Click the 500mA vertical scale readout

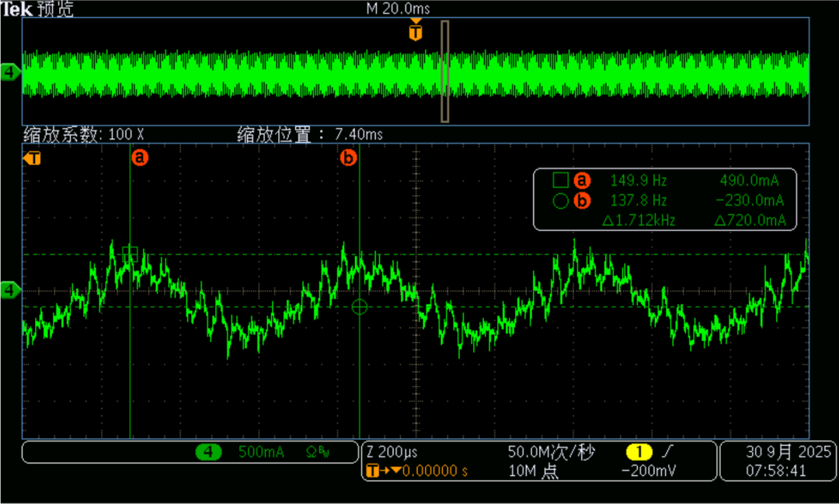(260, 453)
